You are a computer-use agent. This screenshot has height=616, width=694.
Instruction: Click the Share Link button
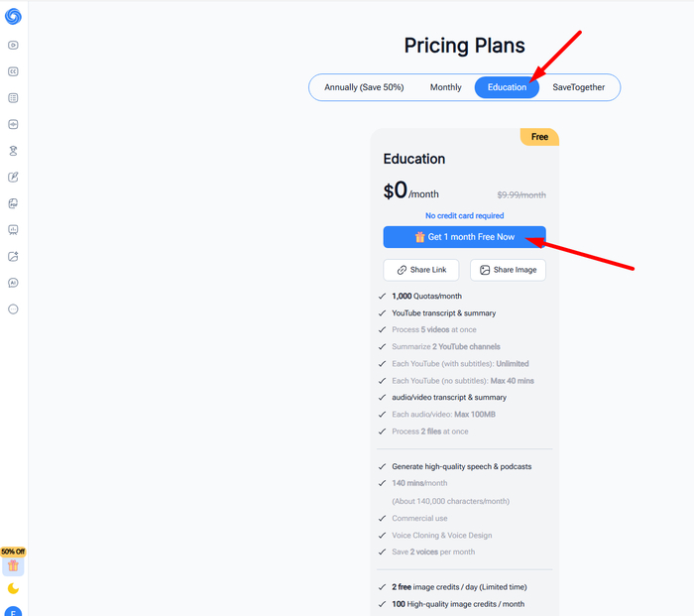tap(421, 270)
